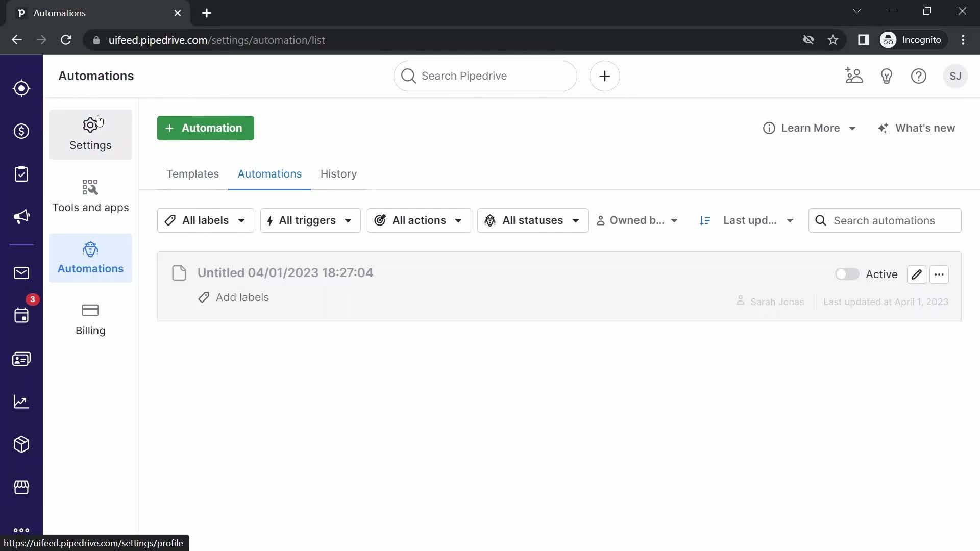980x551 pixels.
Task: Select the Automations tab
Action: click(269, 174)
